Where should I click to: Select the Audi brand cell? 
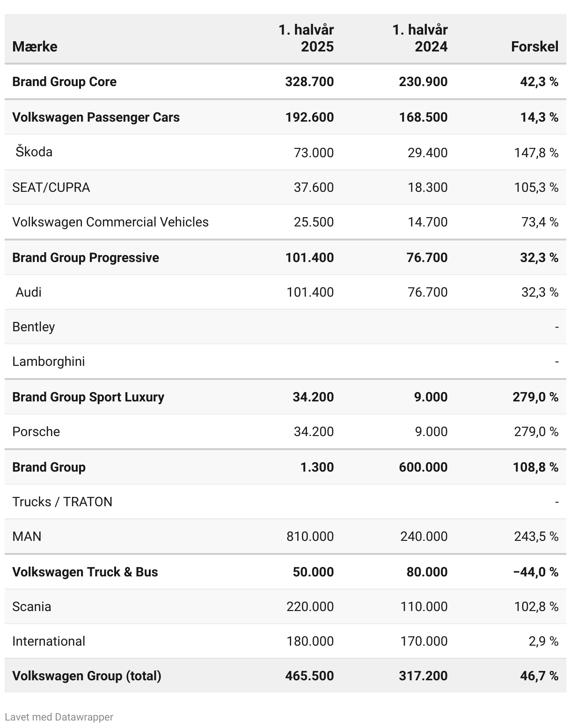coord(29,292)
